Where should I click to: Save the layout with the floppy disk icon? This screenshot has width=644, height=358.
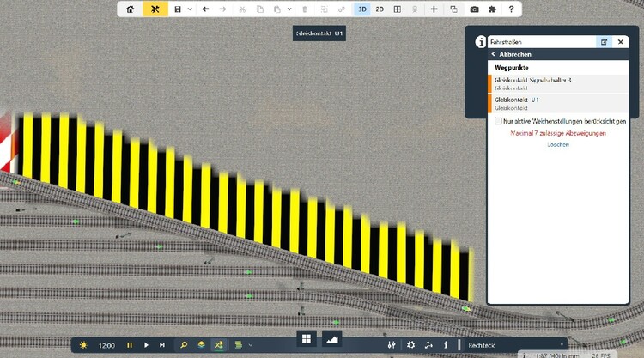[x=178, y=9]
